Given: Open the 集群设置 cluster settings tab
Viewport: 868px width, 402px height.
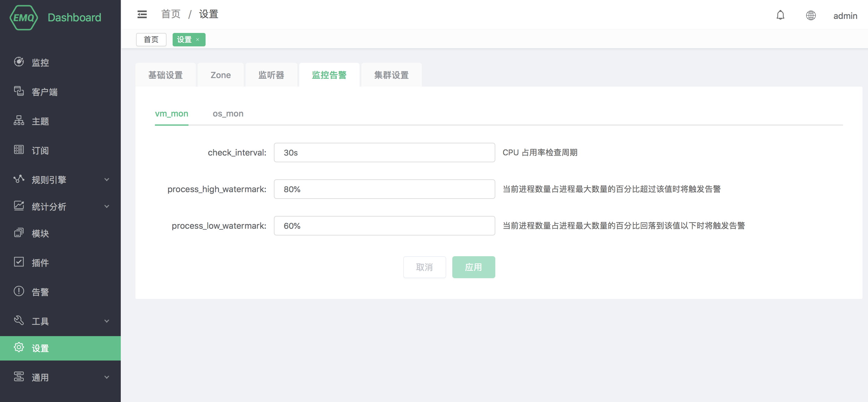Looking at the screenshot, I should click(391, 75).
